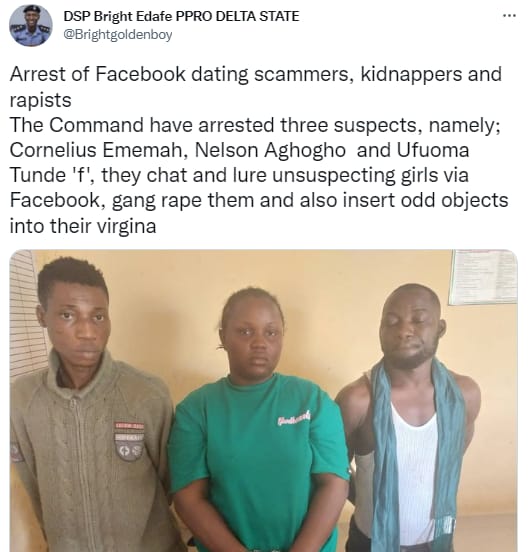Click the name "Nelson Aghogho" in the tweet text

(270, 150)
